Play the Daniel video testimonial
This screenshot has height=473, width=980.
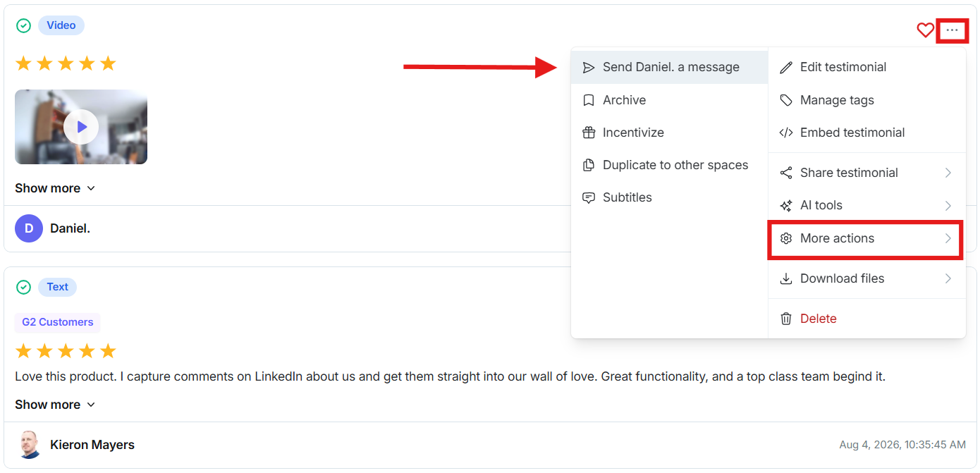[81, 127]
